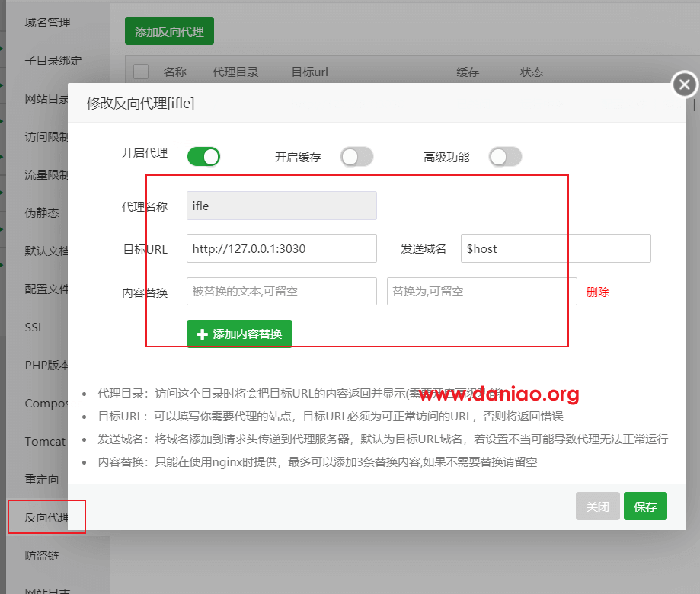Viewport: 700px width, 594px height.
Task: Click 缓存 column header
Action: 468,72
